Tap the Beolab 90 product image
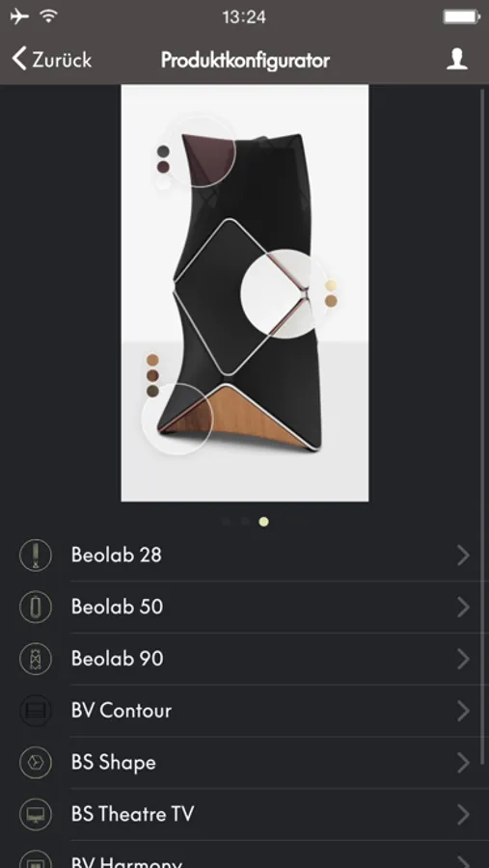This screenshot has height=868, width=489. click(x=245, y=293)
